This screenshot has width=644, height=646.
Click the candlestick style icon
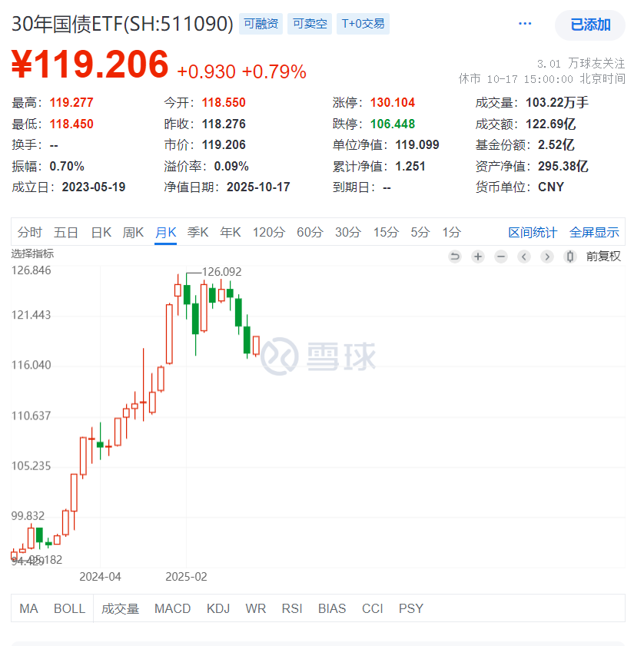569,257
